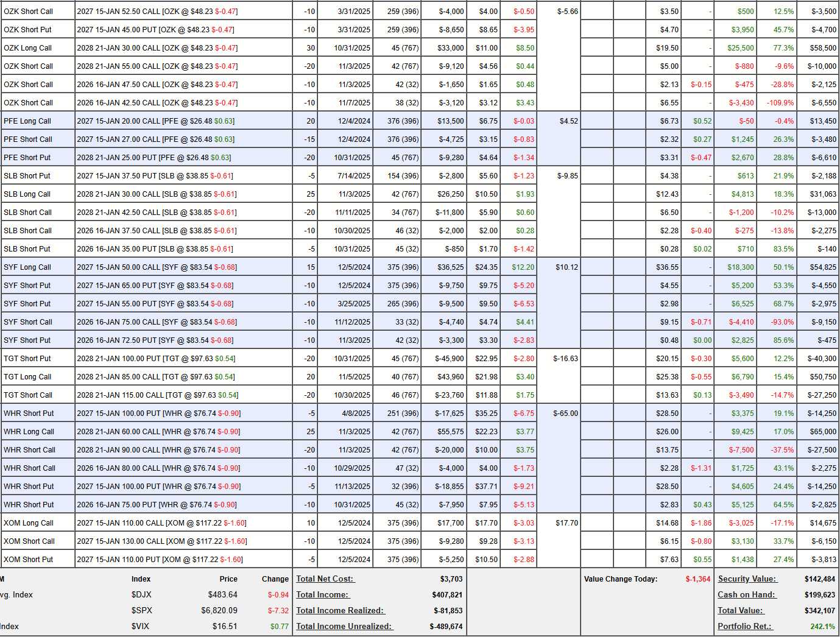The image size is (840, 637).
Task: Select the TGT Short Call position cell
Action: pos(28,395)
